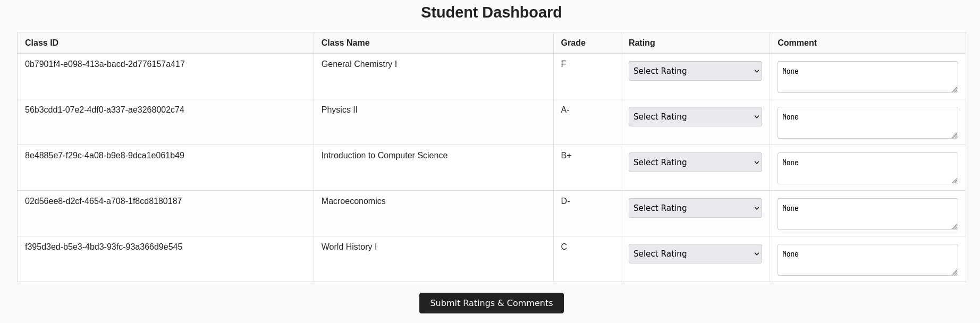Click the Class ID column header
The height and width of the screenshot is (323, 980).
[41, 42]
